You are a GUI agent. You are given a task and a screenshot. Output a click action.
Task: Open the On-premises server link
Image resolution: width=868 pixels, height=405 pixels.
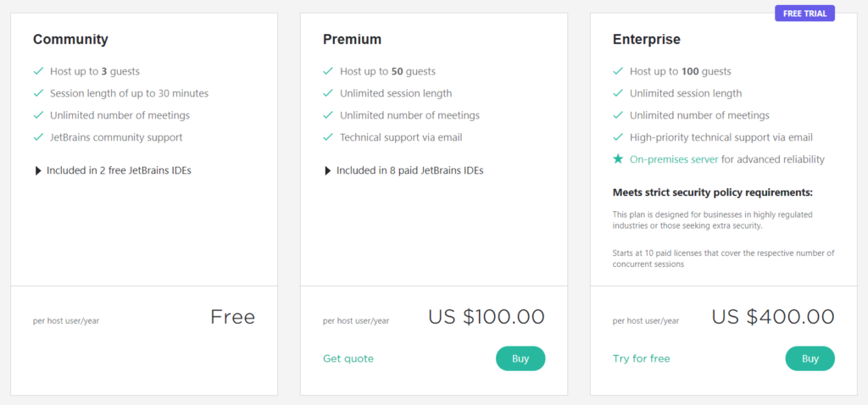pyautogui.click(x=674, y=159)
